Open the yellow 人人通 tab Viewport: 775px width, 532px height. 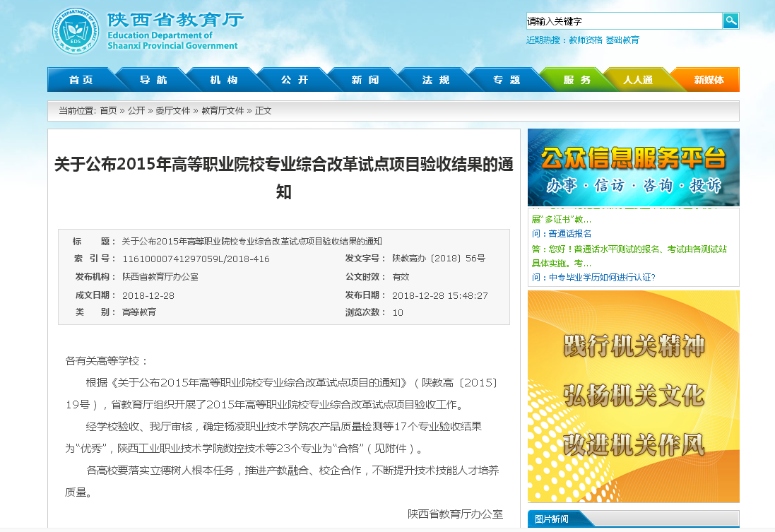click(x=637, y=80)
